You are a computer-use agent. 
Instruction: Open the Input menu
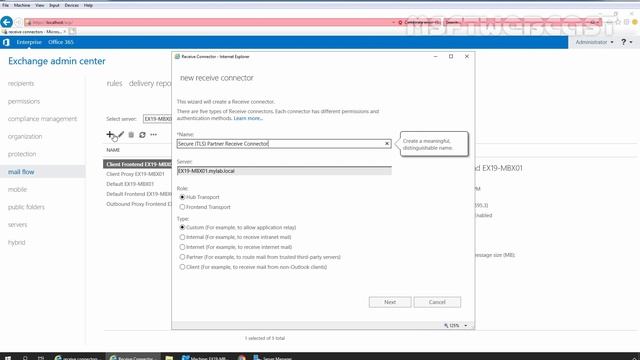(54, 5)
